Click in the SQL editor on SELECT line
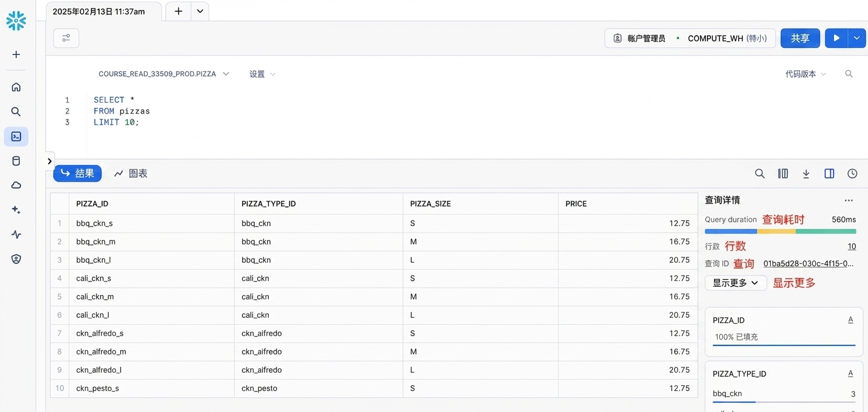 (114, 100)
